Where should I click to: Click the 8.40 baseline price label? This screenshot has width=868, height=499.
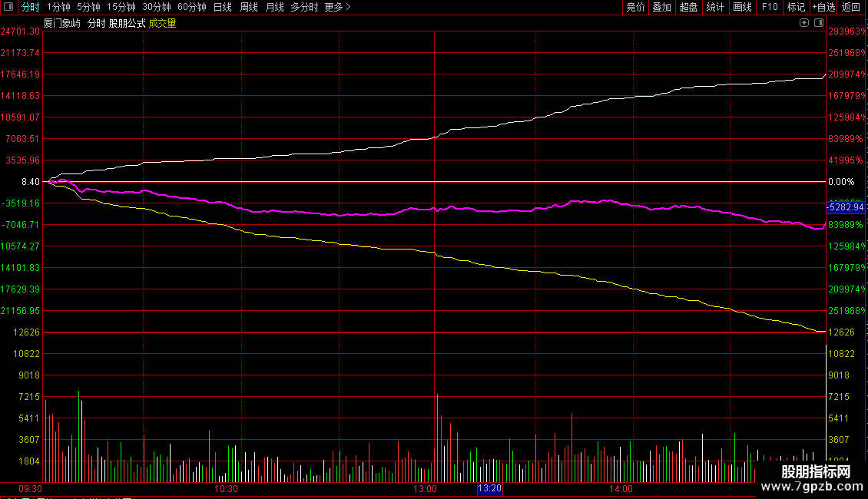31,181
